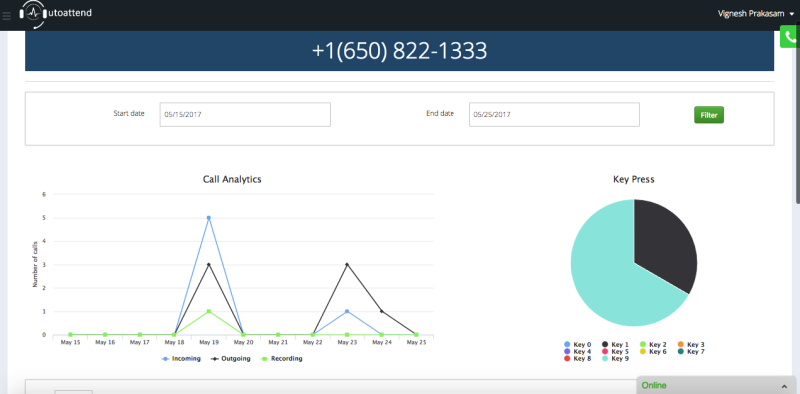Open the hamburger sidebar menu
800x394 pixels.
(6, 16)
